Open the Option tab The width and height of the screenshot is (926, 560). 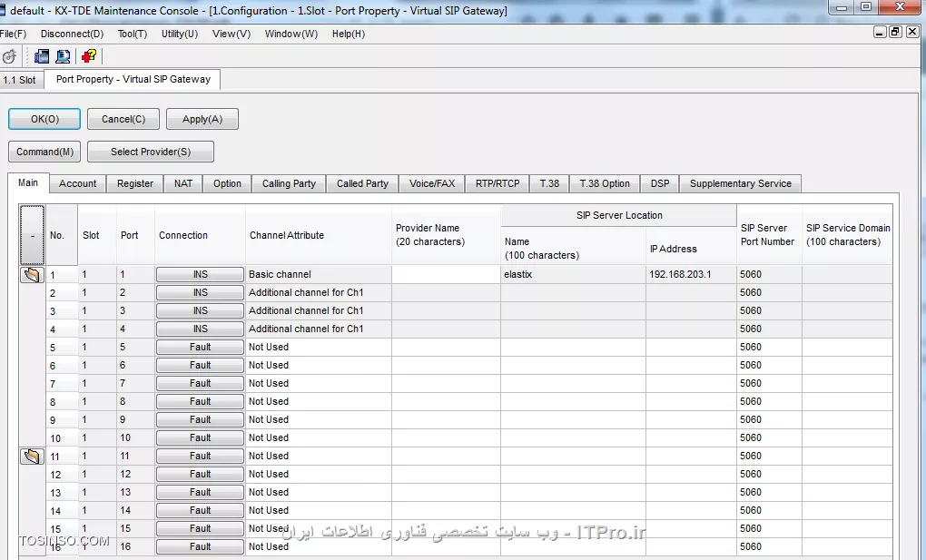(227, 183)
